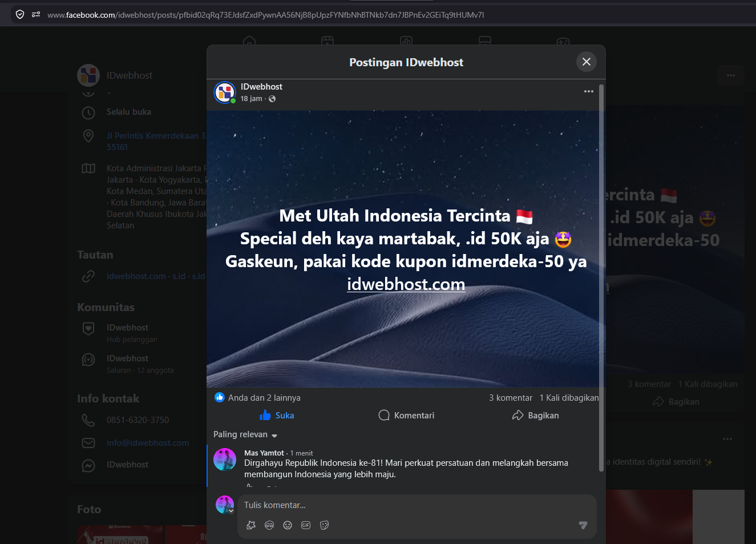The image size is (756, 544).
Task: Open the sticker picker in the comment box
Action: pyautogui.click(x=324, y=525)
